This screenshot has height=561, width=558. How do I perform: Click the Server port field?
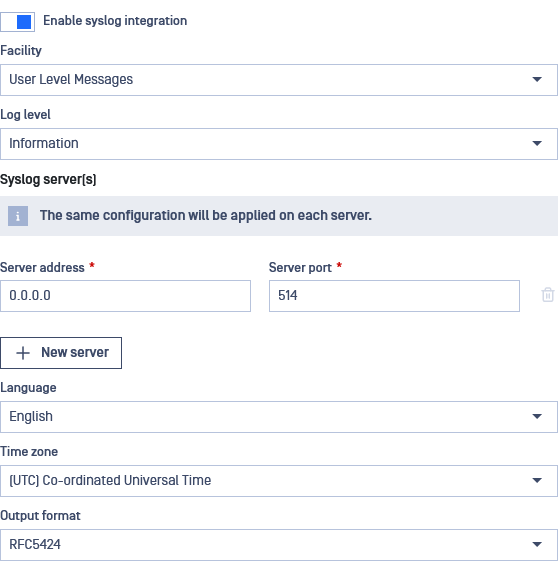point(394,296)
